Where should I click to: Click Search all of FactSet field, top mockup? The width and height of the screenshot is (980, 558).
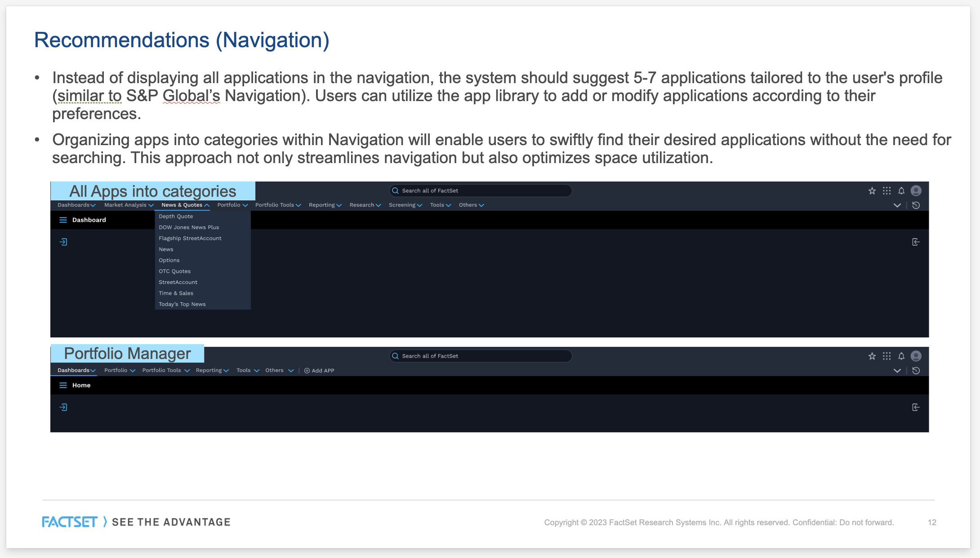481,191
